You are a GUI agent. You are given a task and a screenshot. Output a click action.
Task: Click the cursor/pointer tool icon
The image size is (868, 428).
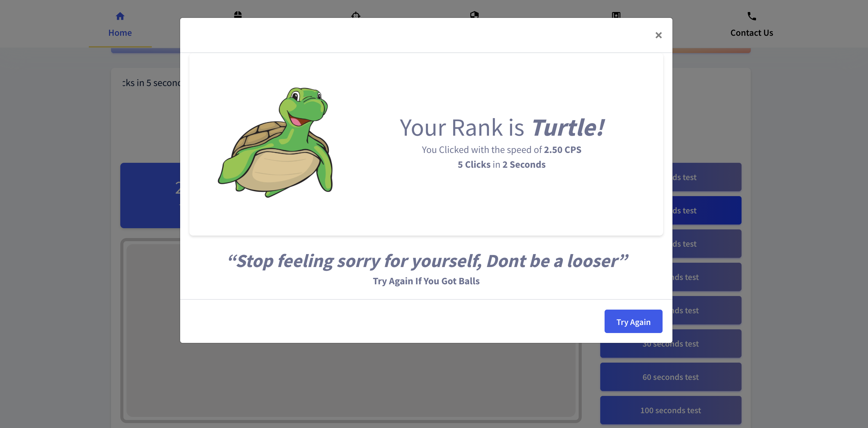click(238, 15)
